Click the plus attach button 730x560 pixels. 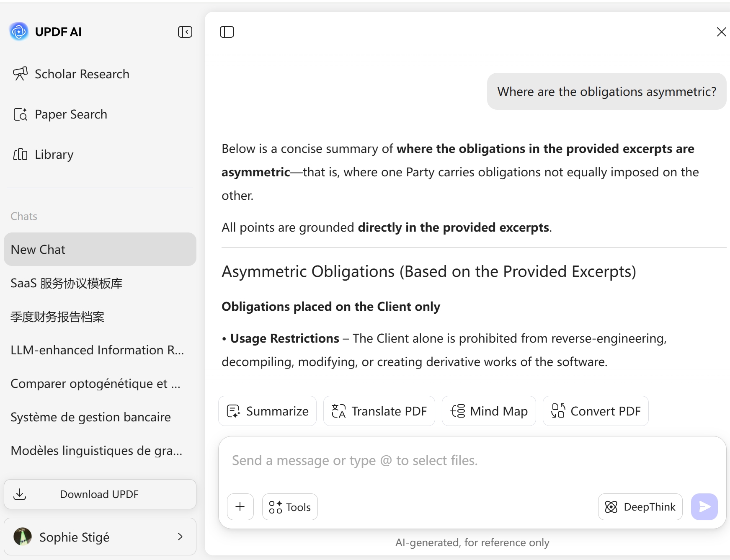point(240,507)
